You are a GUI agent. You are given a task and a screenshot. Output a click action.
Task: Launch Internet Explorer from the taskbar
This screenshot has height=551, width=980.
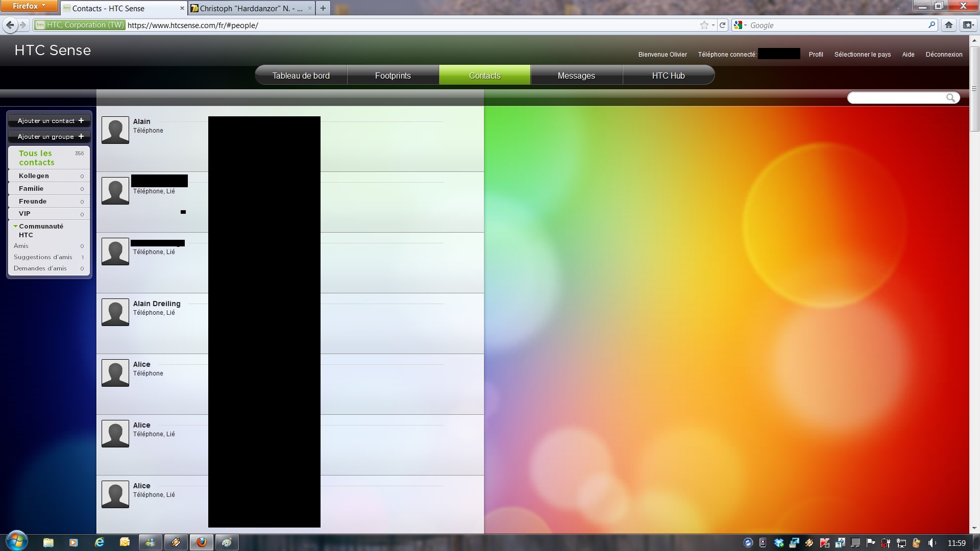click(x=99, y=542)
